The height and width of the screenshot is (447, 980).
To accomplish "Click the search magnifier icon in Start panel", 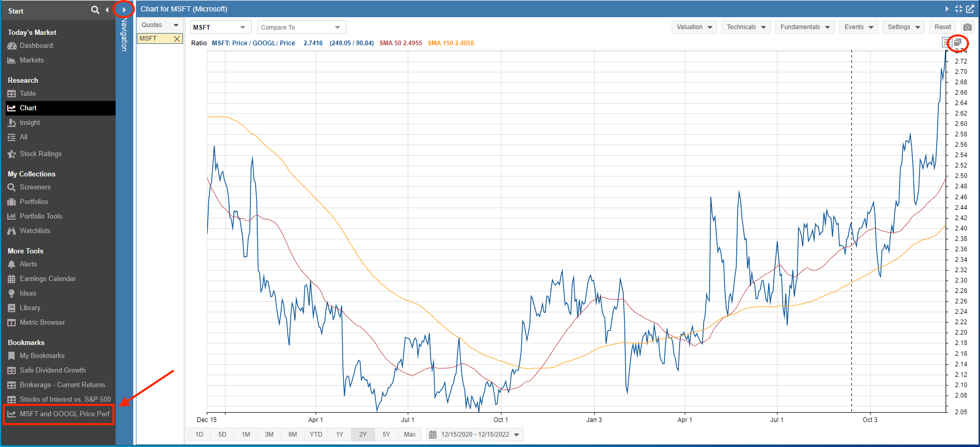I will point(95,10).
